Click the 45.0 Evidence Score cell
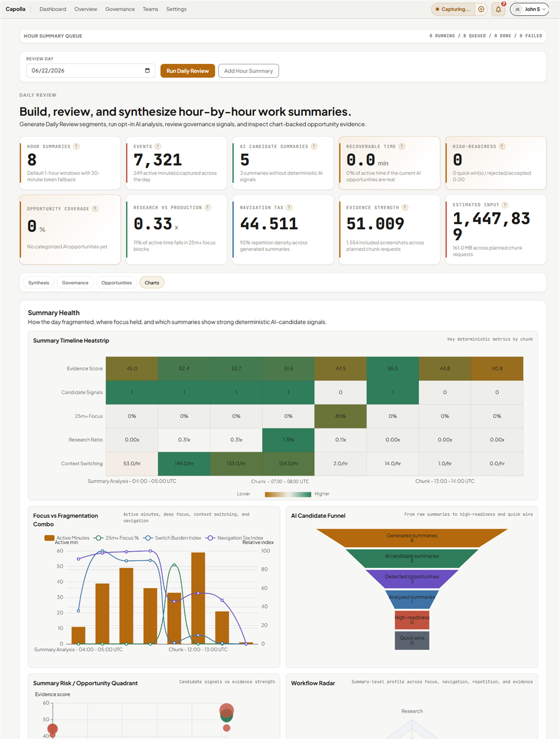 pyautogui.click(x=132, y=368)
